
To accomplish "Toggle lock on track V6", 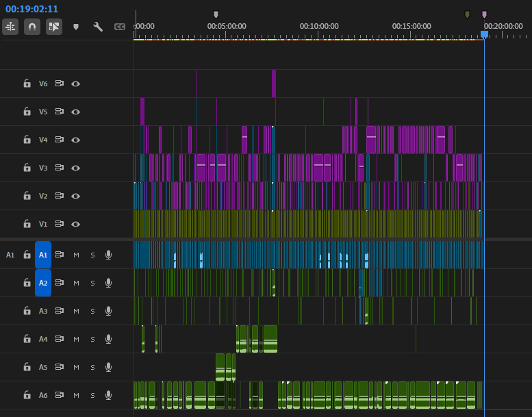I will click(27, 84).
